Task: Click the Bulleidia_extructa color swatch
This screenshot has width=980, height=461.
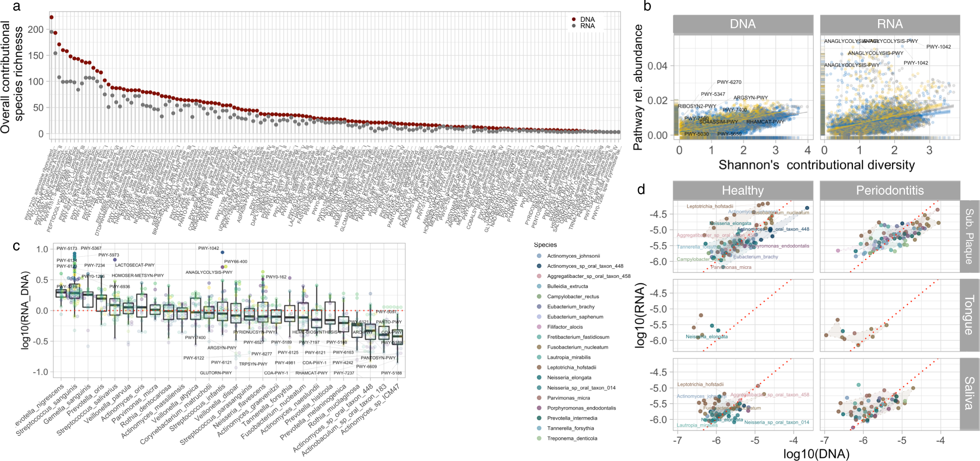Action: pos(538,286)
